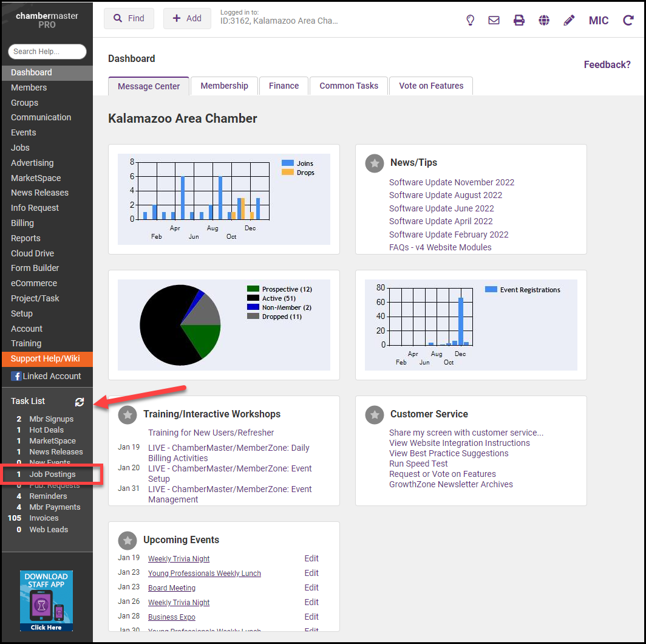646x644 pixels.
Task: Click the Add button
Action: click(187, 18)
